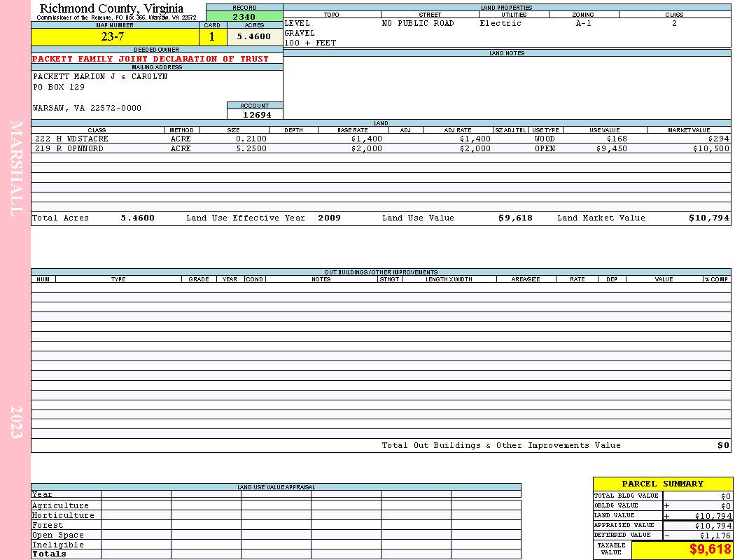Click APPRAISED VALUE $10,794
This screenshot has height=560, width=735.
pos(713,526)
